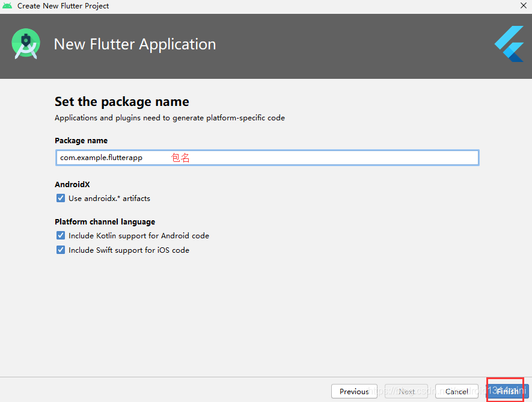Screen dimensions: 532x402
Task: Toggle Include Kotlin support for Android code
Action: click(61, 235)
